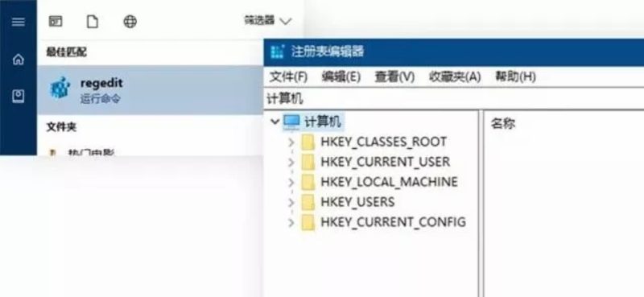644x297 pixels.
Task: Go to Home in search sidebar
Action: pos(18,60)
